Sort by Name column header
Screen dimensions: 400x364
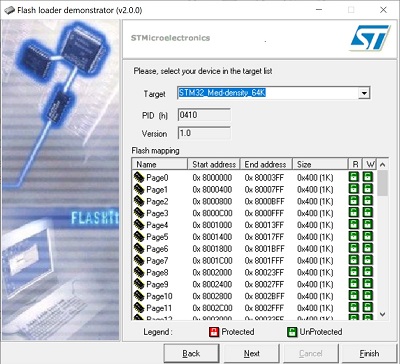160,164
